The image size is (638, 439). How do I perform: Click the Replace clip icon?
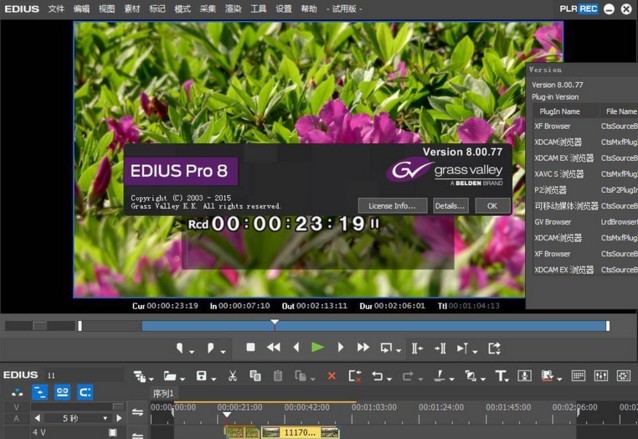pos(301,376)
